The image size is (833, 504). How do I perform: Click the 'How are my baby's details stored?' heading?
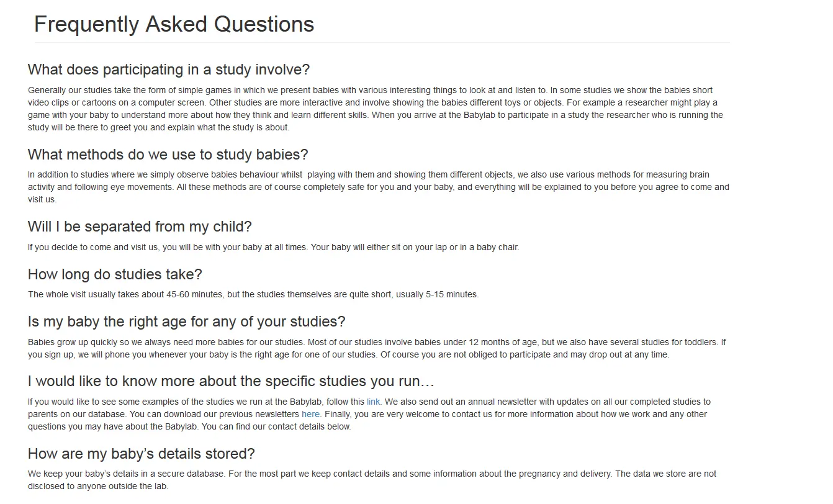142,454
